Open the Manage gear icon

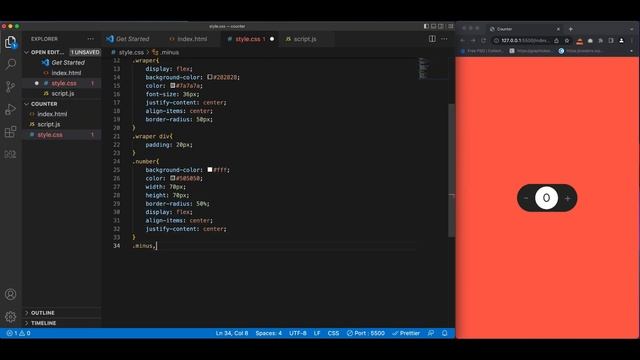(11, 317)
